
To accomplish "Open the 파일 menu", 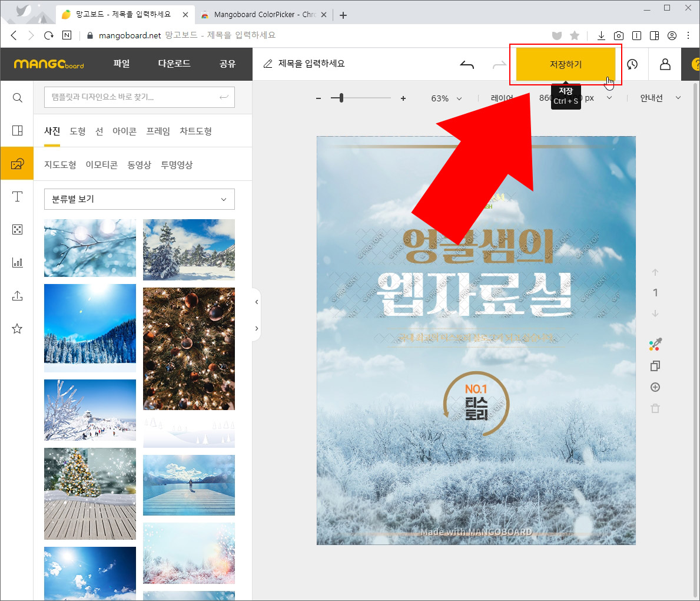I will (x=121, y=64).
